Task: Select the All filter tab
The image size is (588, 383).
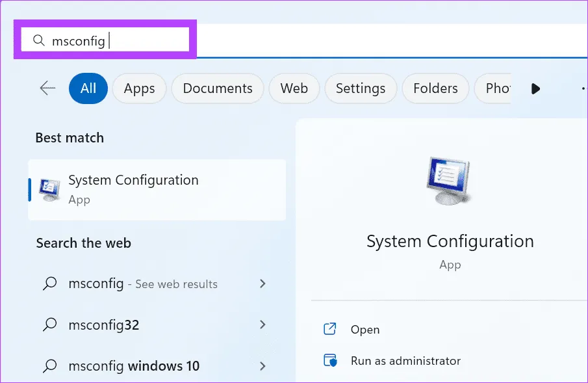Action: [88, 88]
